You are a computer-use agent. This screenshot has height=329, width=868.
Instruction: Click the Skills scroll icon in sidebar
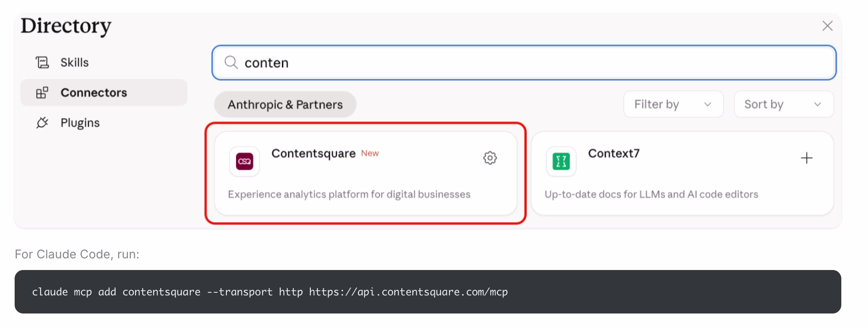tap(42, 62)
